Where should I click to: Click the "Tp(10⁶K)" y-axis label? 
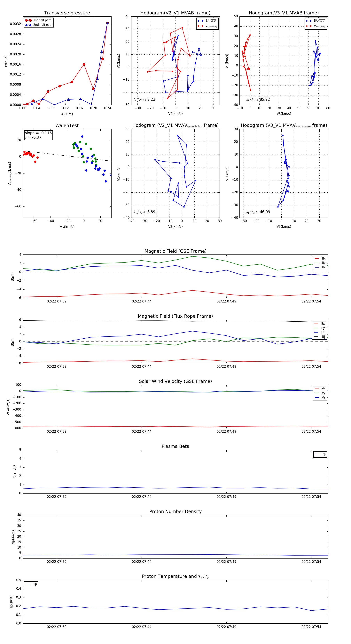11,602
